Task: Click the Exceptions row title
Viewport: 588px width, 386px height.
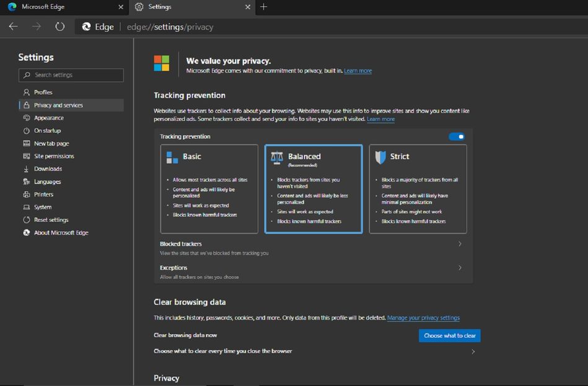Action: tap(173, 268)
